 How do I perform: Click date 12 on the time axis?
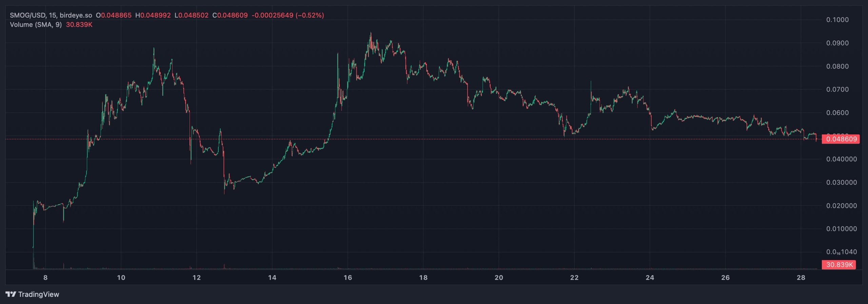197,278
